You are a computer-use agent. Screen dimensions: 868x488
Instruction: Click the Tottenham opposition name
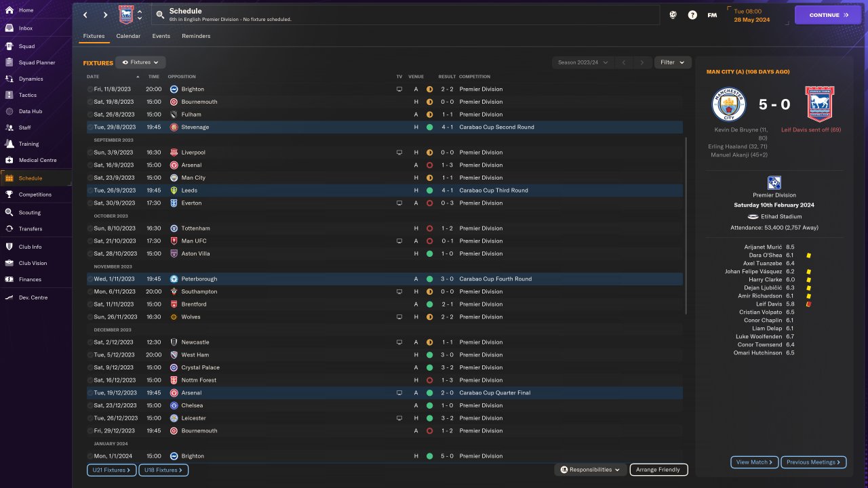(196, 228)
